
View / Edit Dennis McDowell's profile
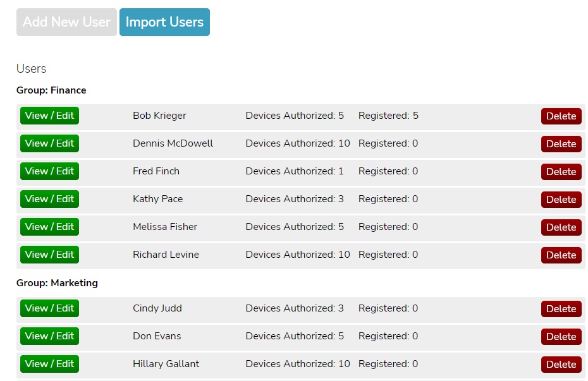coord(49,143)
